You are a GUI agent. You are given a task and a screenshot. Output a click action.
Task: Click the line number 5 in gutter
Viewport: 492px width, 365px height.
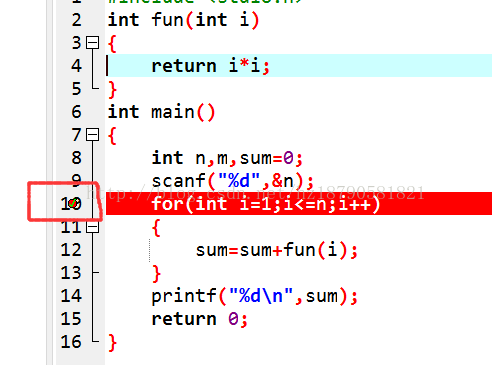(76, 89)
